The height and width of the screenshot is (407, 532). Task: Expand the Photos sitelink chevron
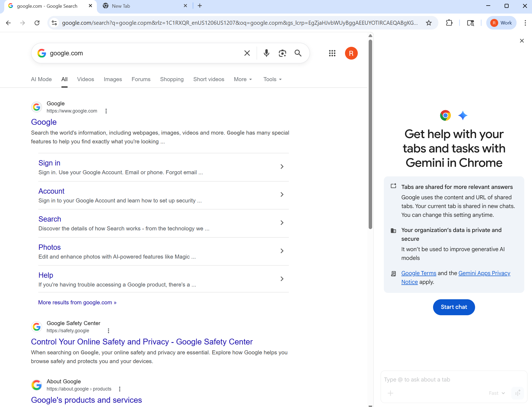point(282,251)
